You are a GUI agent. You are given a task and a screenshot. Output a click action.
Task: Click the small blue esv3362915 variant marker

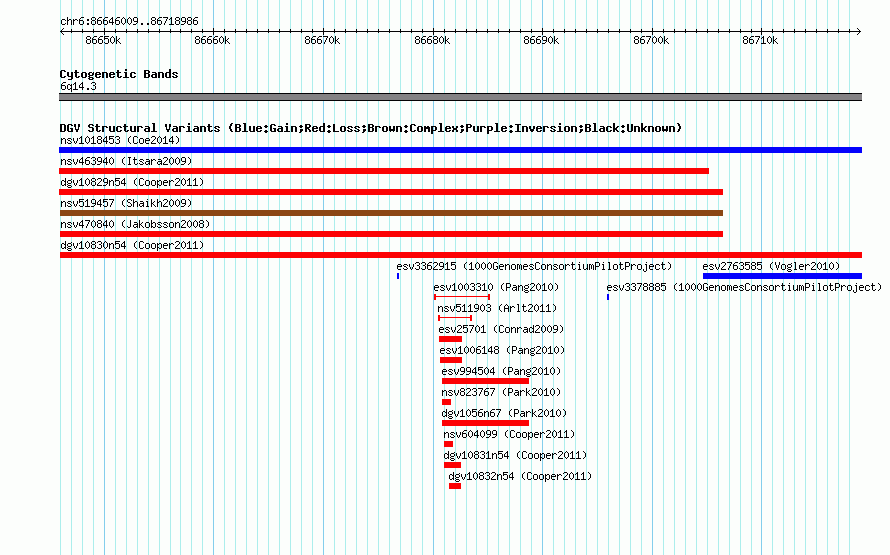398,276
